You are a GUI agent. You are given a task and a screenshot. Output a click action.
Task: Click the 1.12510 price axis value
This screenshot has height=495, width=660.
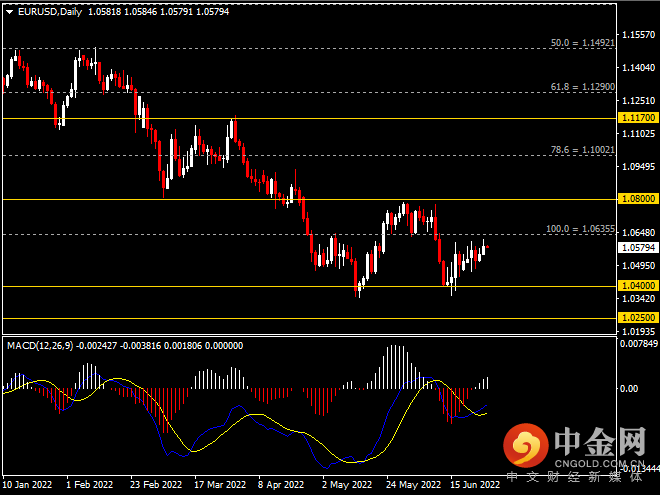click(x=639, y=101)
